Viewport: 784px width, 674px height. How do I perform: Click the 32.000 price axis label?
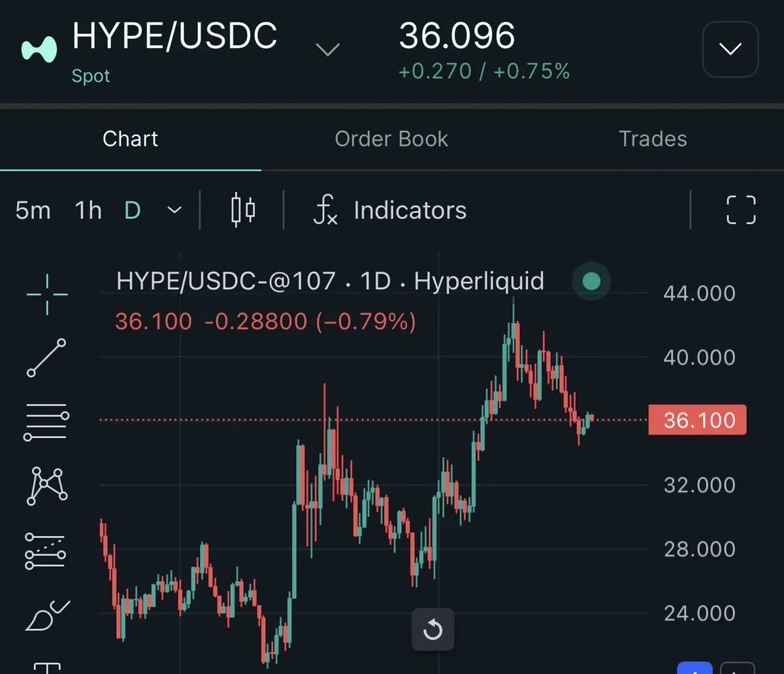click(x=699, y=485)
